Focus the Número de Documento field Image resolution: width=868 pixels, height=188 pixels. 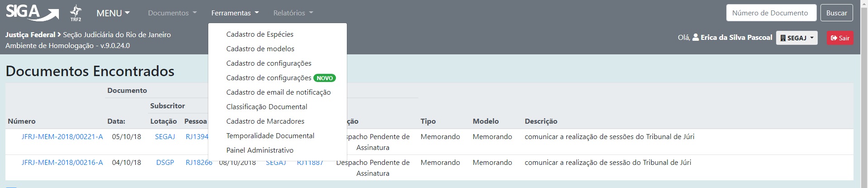click(770, 13)
